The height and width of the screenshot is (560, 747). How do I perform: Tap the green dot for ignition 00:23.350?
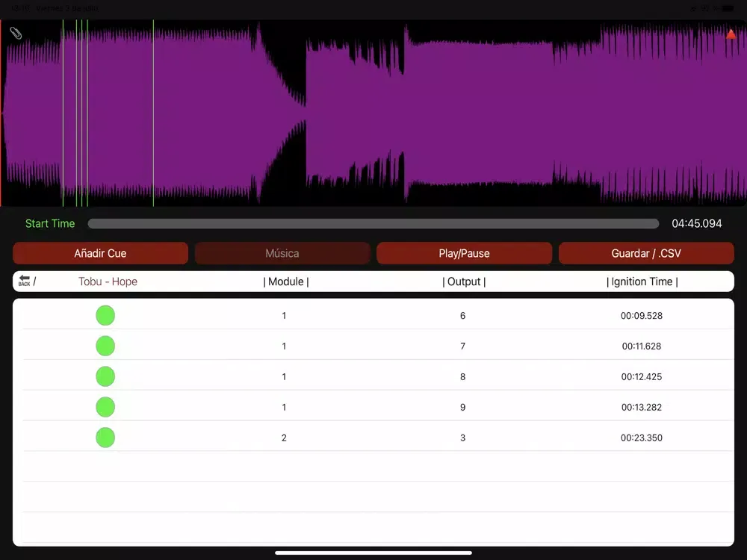(x=105, y=437)
